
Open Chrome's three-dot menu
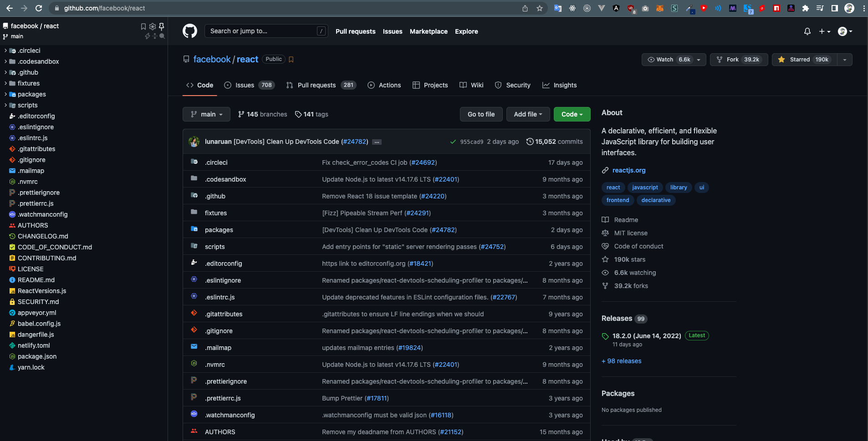tap(864, 8)
